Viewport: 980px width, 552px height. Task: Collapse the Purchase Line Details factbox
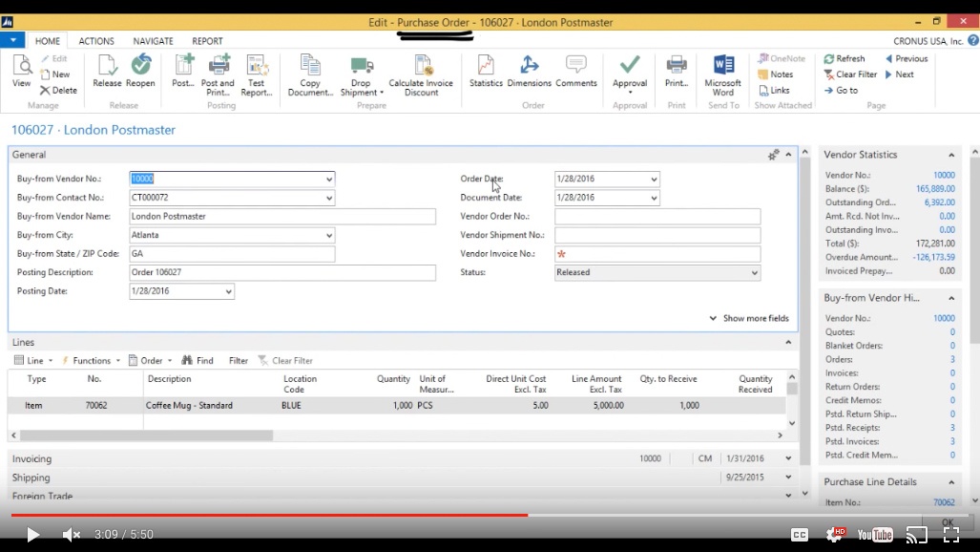(951, 482)
